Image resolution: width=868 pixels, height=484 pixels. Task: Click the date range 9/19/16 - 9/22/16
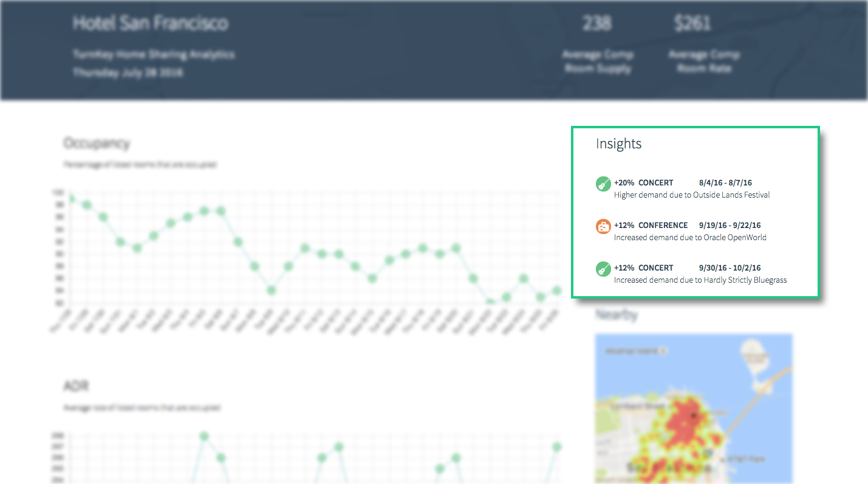(730, 225)
